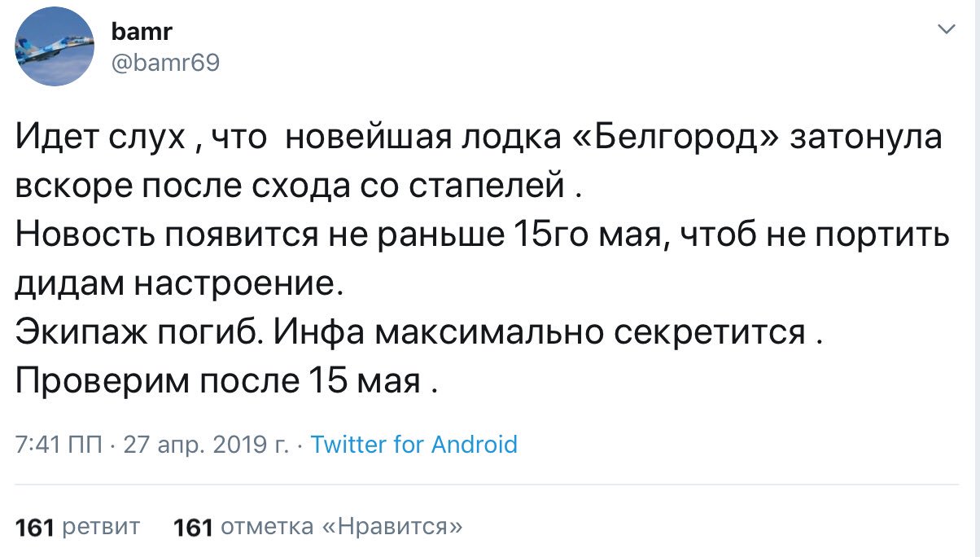Click the likes count number 161
This screenshot has height=557, width=980.
pyautogui.click(x=194, y=528)
